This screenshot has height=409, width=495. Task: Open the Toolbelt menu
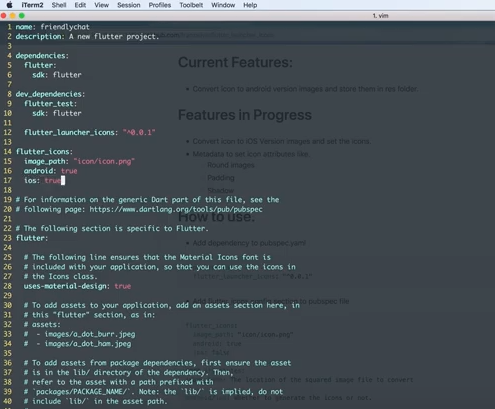click(x=191, y=5)
